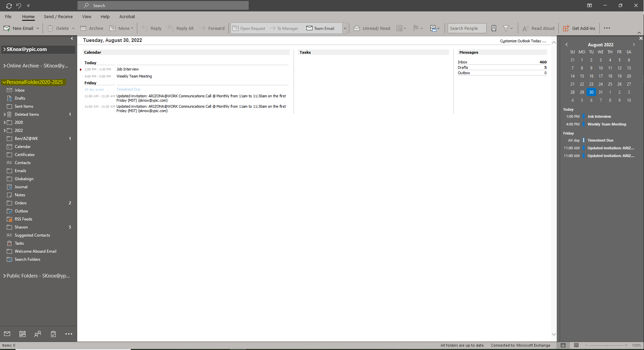Click the New Email button

pyautogui.click(x=18, y=29)
